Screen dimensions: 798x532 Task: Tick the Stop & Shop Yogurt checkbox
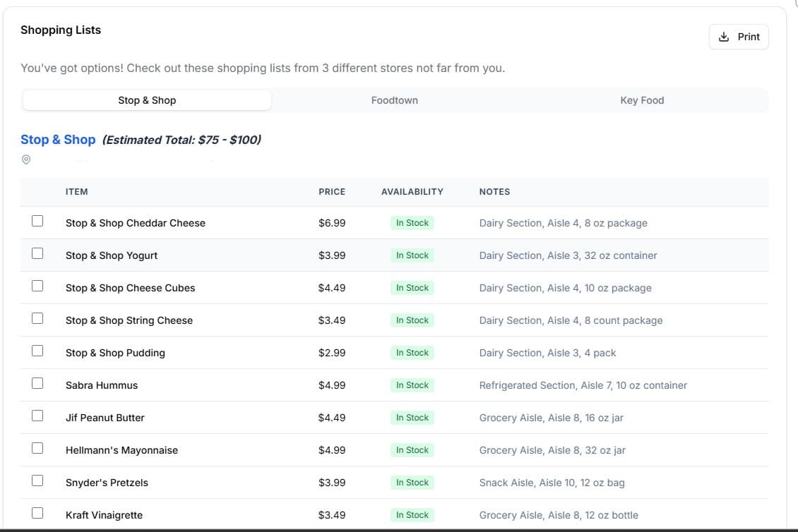coord(37,254)
